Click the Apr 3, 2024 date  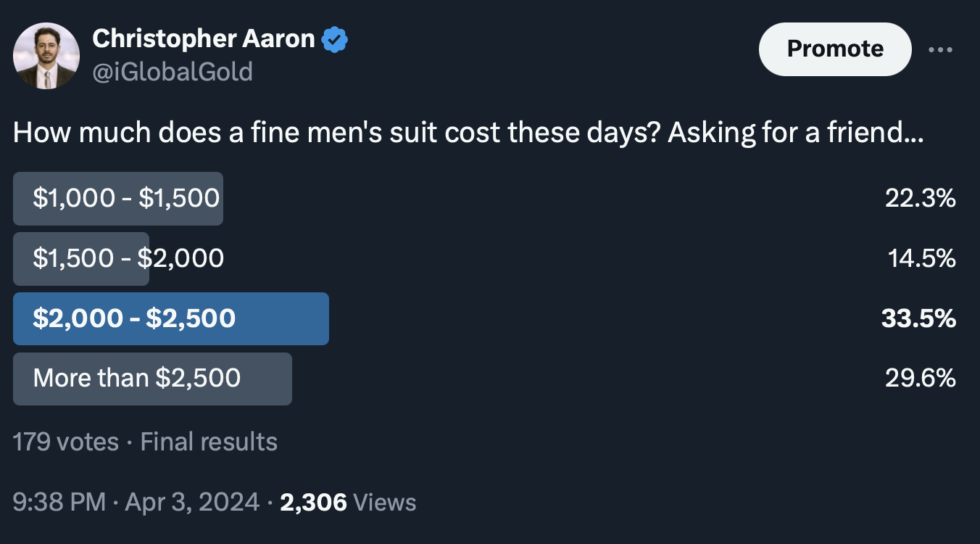[192, 502]
